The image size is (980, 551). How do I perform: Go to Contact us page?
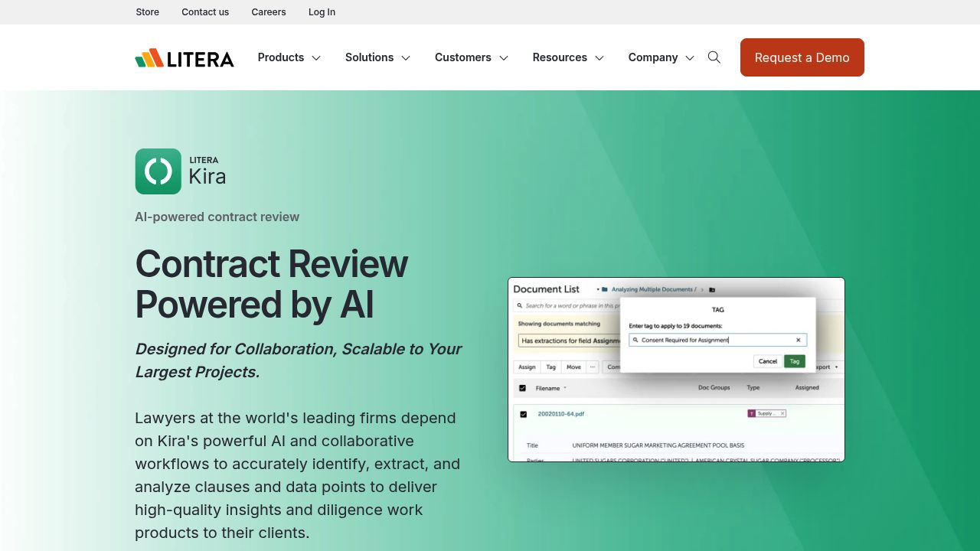click(205, 12)
